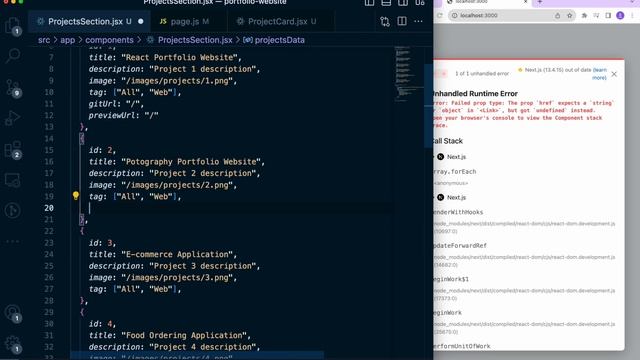Open the Search view in activity bar
Image resolution: width=640 pixels, height=360 pixels.
[x=13, y=56]
